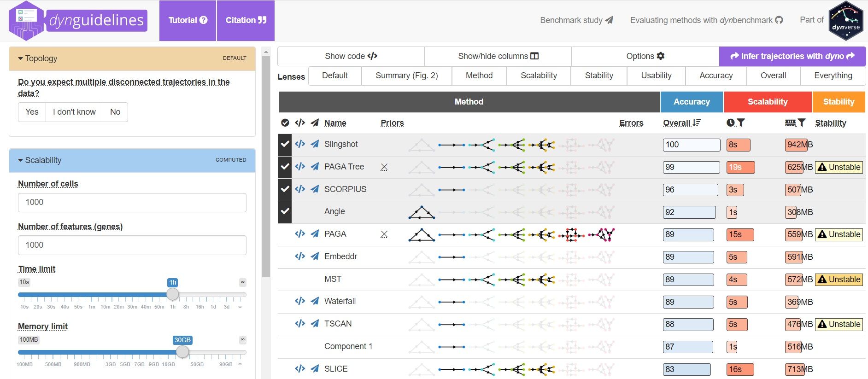Click Slingshot's paper plane benchmark icon
Image resolution: width=868 pixels, height=379 pixels.
pos(315,144)
